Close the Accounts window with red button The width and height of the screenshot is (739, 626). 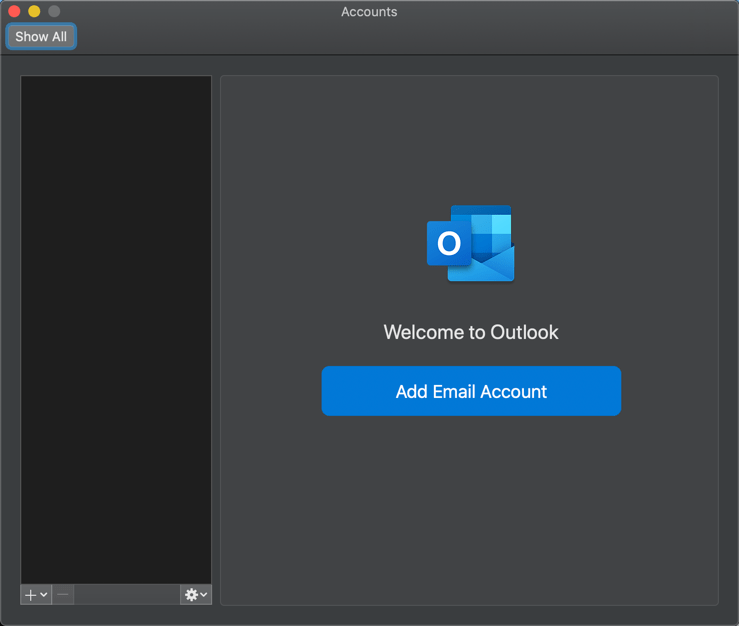click(x=14, y=11)
